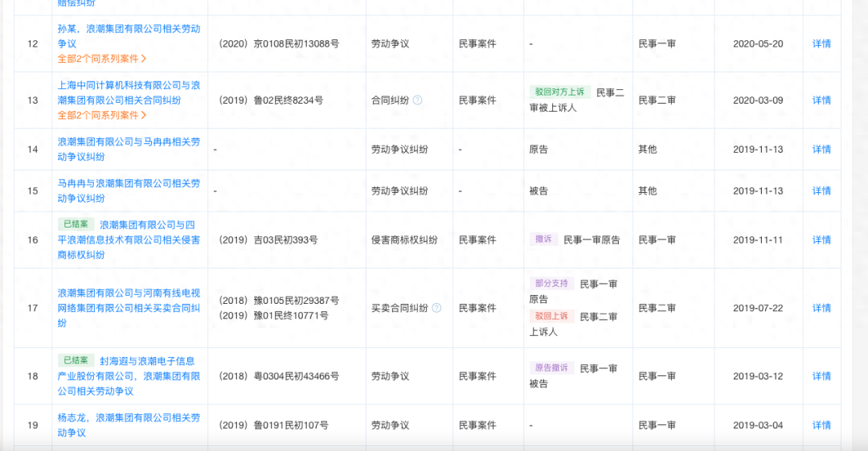The image size is (868, 451).
Task: Expand 全部2个同系列案件 in row 13
Action: 102,115
